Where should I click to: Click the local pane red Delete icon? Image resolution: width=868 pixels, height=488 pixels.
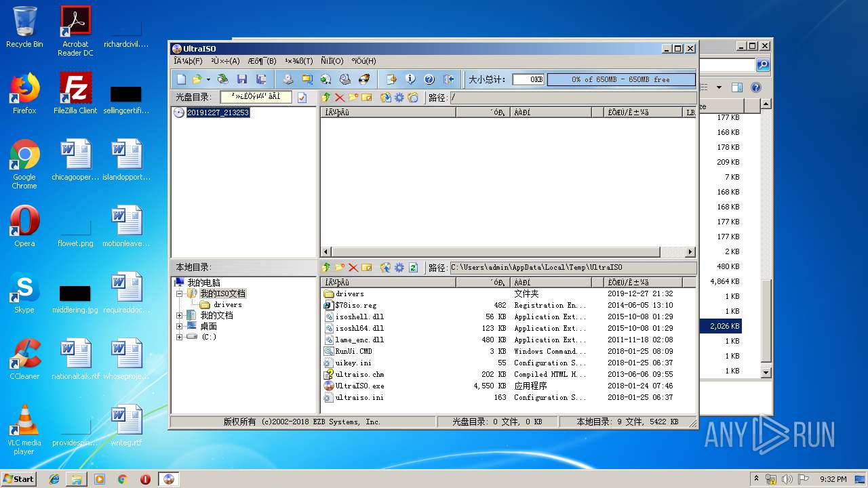point(353,268)
